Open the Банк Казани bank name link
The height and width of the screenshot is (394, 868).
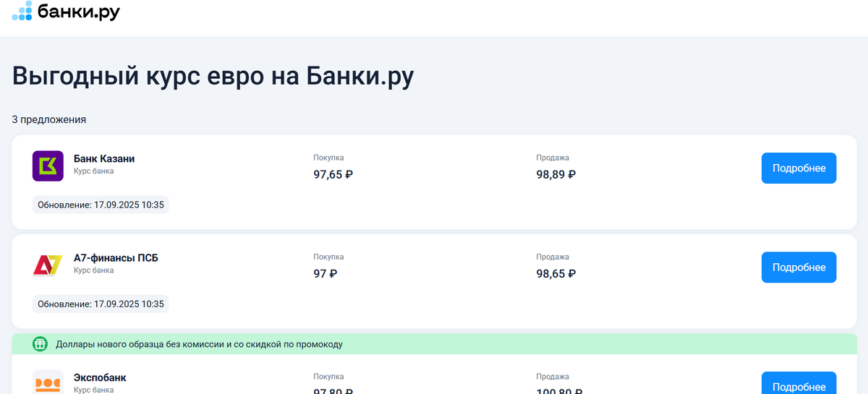tap(104, 158)
